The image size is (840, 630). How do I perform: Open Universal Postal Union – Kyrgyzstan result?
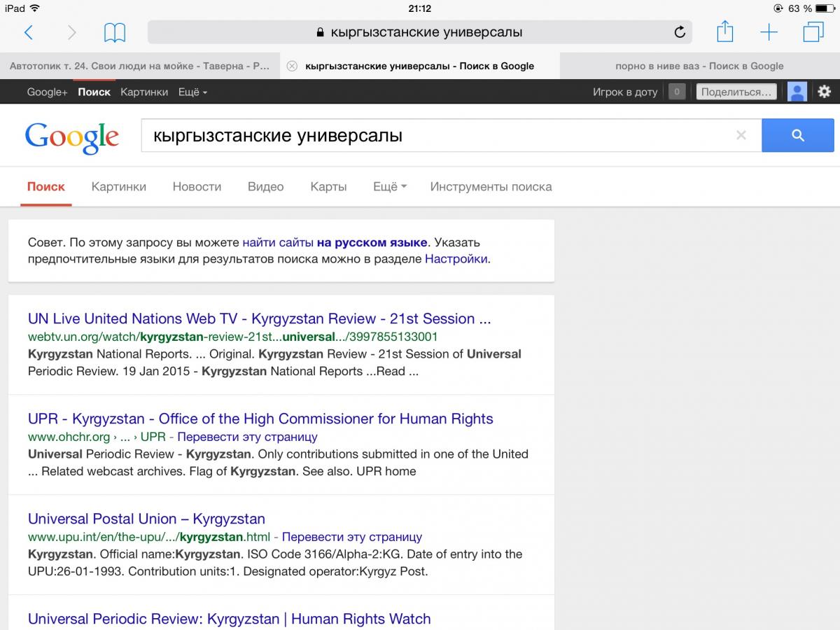[146, 519]
